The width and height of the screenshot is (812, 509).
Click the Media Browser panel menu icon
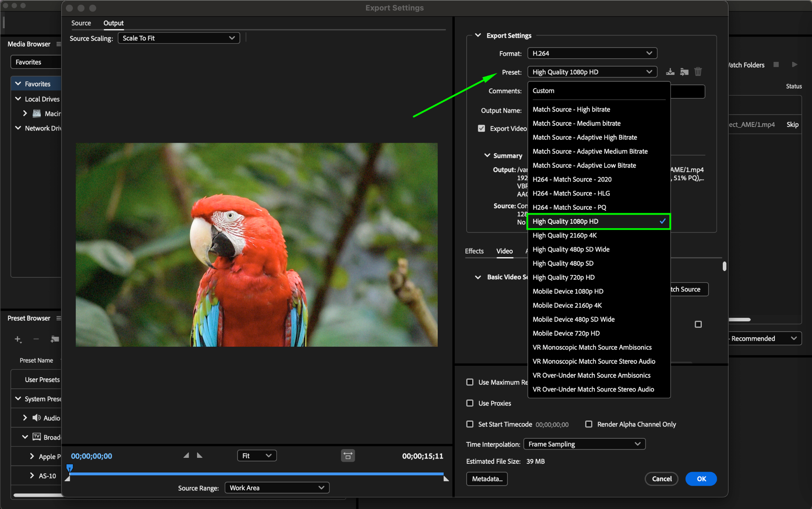59,44
